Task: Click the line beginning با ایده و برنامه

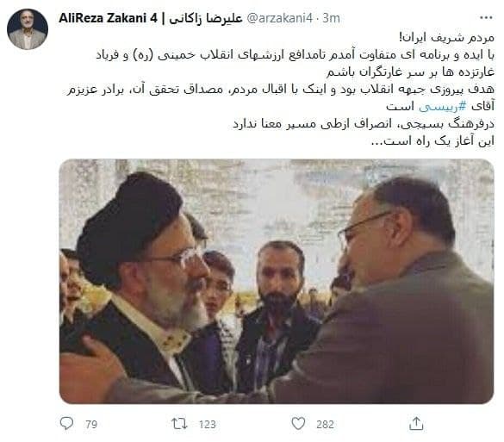Action: pos(295,55)
